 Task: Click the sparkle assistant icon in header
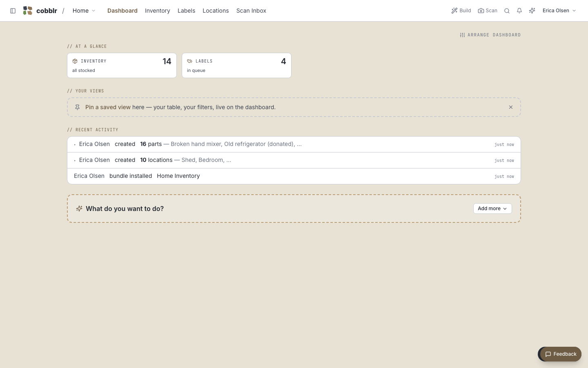coord(532,11)
